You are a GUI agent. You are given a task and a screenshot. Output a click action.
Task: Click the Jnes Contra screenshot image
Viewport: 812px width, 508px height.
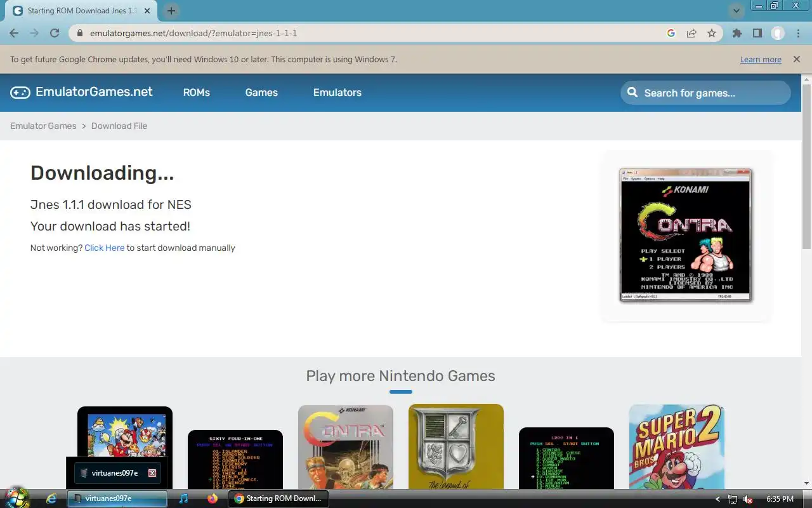point(686,235)
